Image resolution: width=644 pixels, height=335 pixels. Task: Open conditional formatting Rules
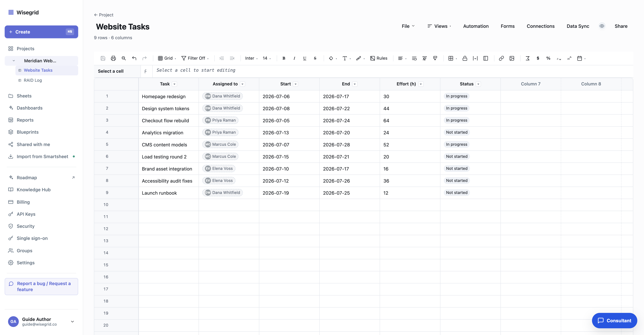pyautogui.click(x=379, y=58)
